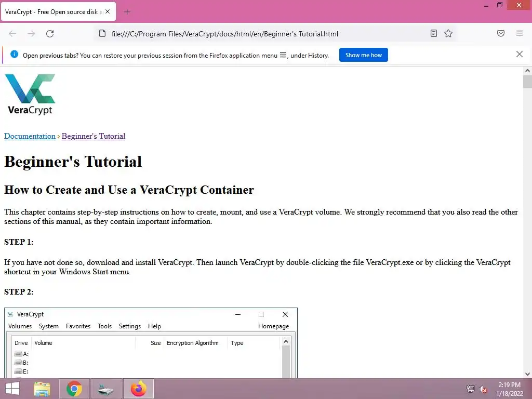Save page to Pocket icon
The width and height of the screenshot is (532, 399).
point(501,33)
